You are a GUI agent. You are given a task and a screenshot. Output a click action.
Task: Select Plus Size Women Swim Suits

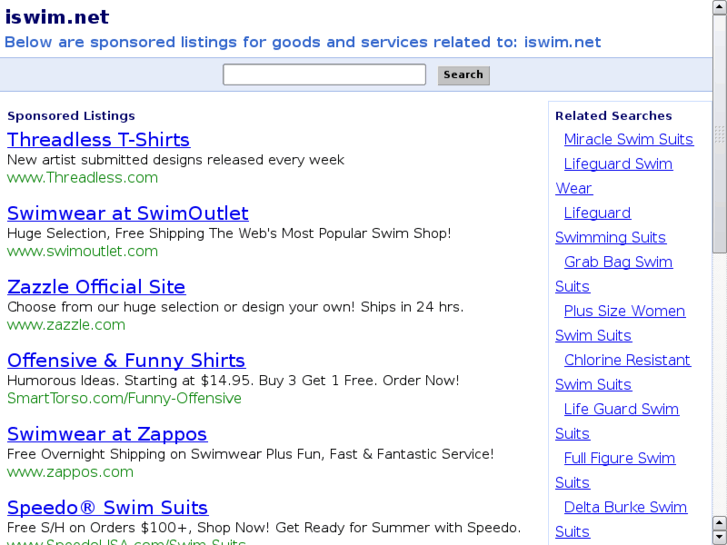pos(625,311)
